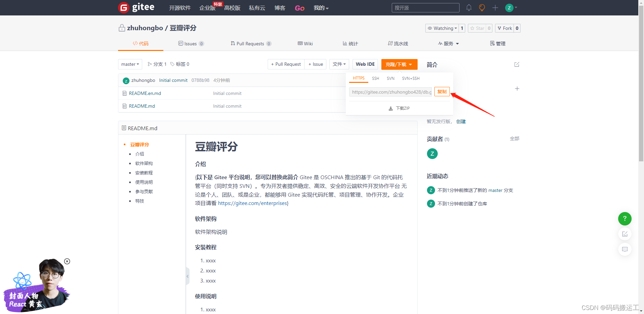Screen dimensions: 644x314
Task: Click the zhuhongbo commit author avatar
Action: pyautogui.click(x=126, y=81)
